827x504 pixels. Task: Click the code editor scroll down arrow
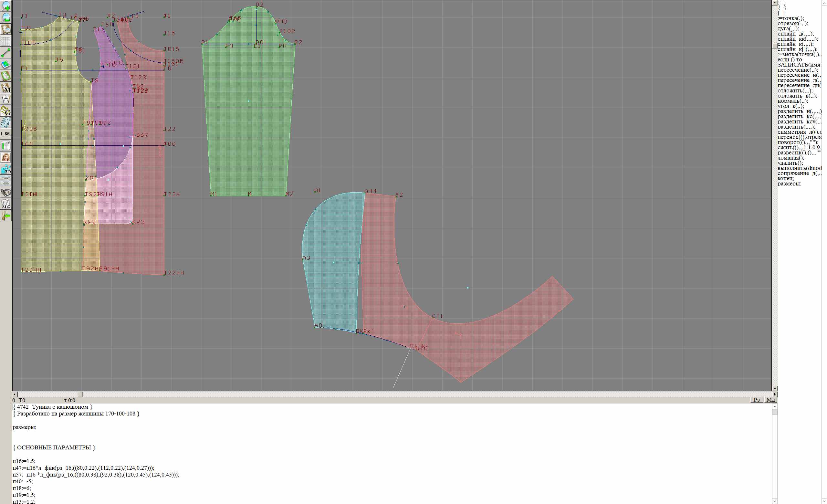(x=775, y=501)
